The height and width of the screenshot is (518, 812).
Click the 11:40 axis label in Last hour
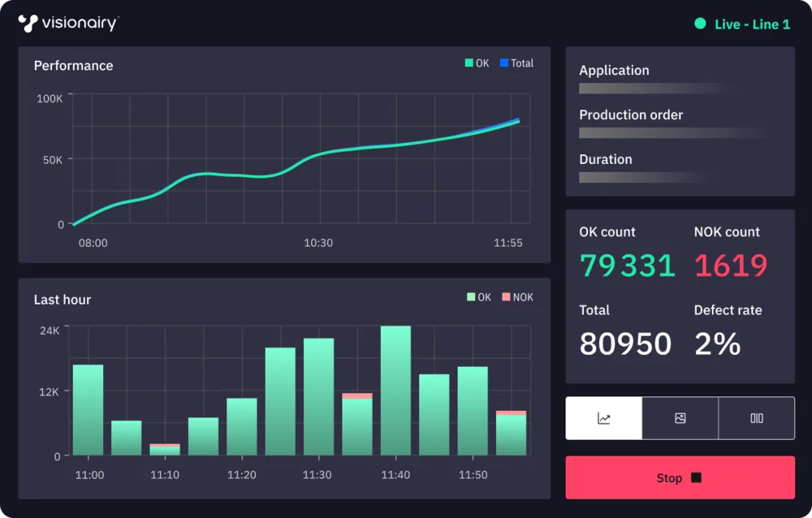395,475
